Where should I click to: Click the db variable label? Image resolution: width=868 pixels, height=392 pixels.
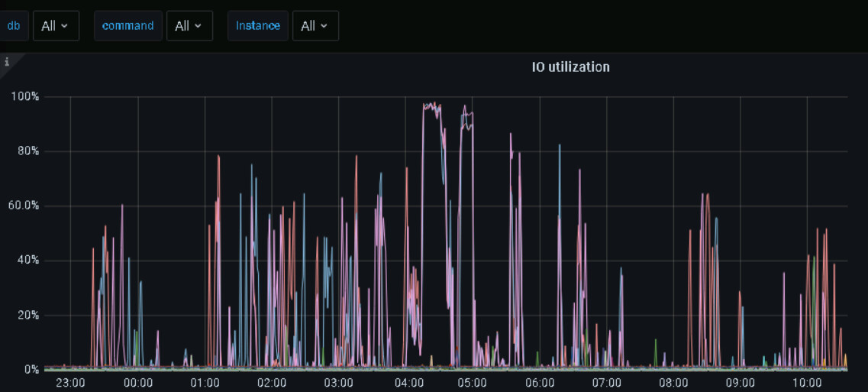coord(14,25)
